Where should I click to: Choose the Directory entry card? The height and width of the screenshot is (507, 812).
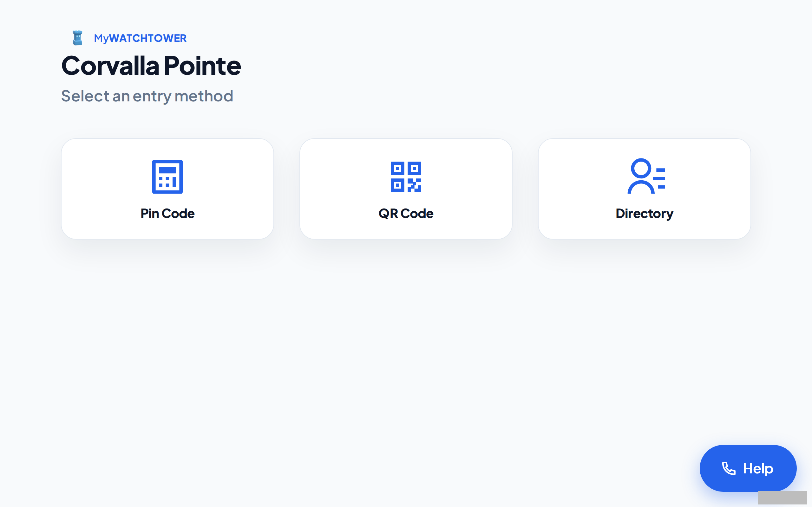pos(644,189)
